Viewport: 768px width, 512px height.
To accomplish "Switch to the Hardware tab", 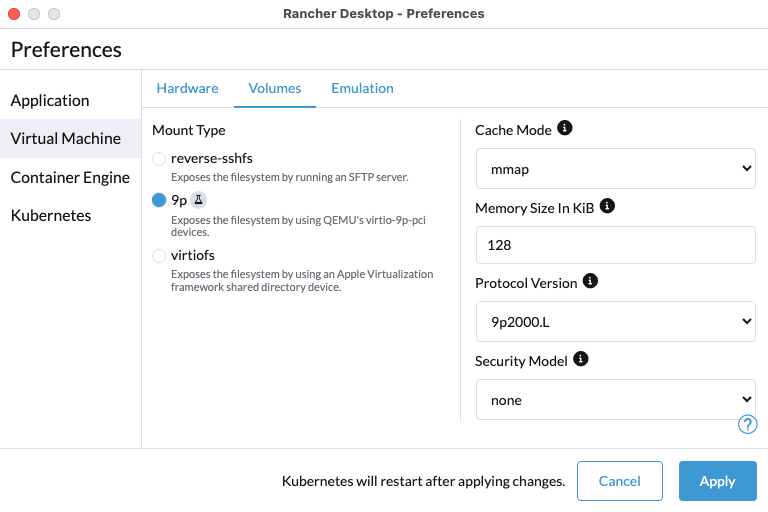I will pyautogui.click(x=187, y=88).
